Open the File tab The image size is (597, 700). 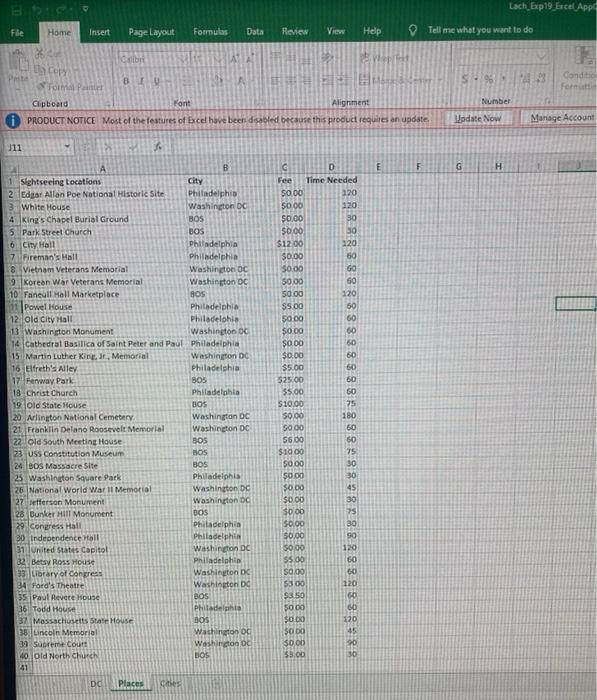17,33
